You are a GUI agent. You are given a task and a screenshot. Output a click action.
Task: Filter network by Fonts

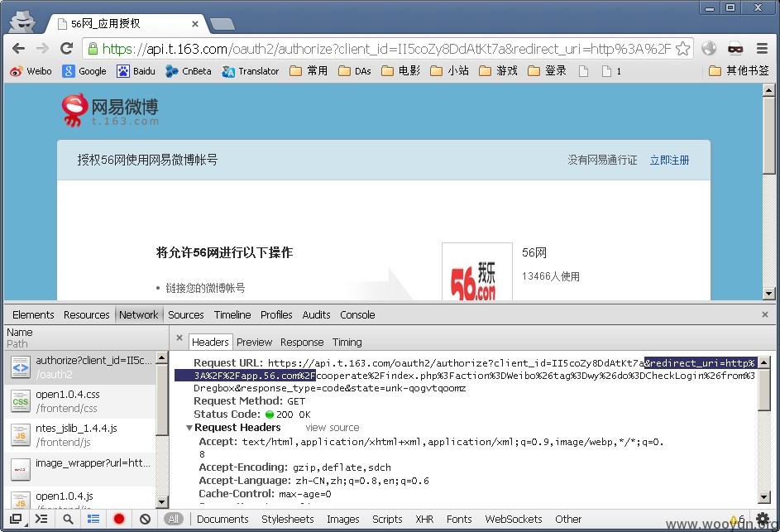pyautogui.click(x=458, y=519)
